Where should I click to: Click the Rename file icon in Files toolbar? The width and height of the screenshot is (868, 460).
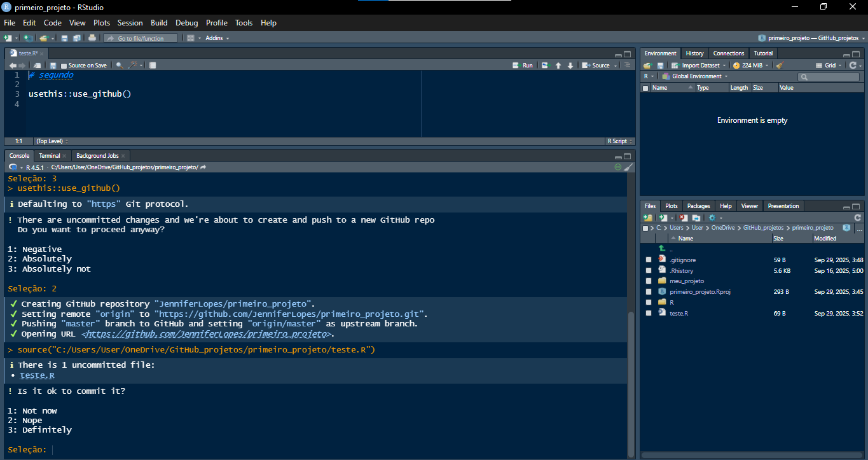pyautogui.click(x=696, y=218)
